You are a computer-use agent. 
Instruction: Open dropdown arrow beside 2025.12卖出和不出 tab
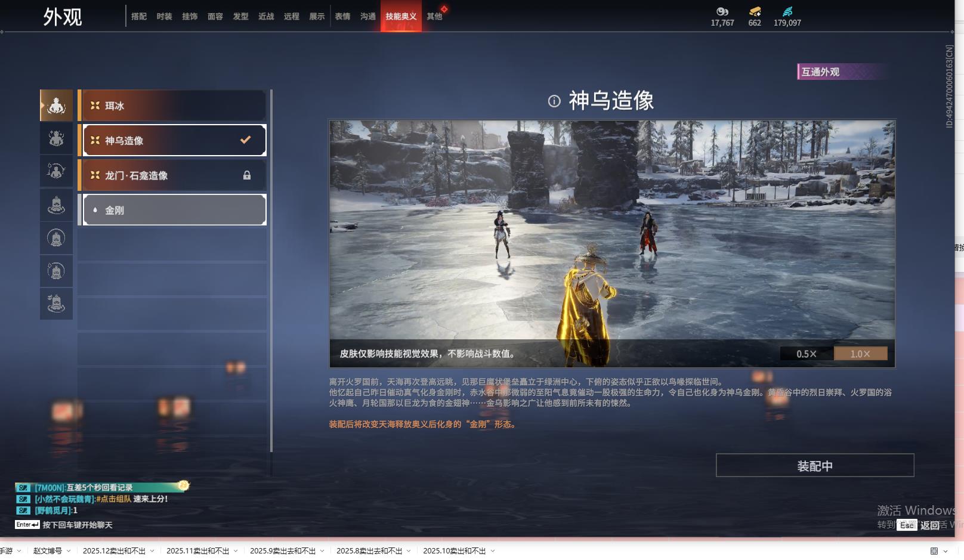152,551
